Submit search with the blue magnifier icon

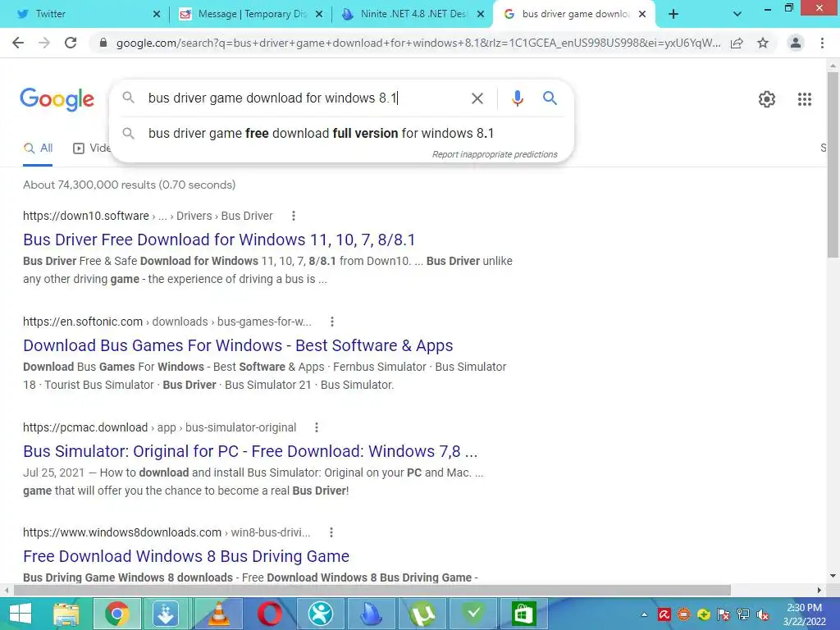coord(550,98)
